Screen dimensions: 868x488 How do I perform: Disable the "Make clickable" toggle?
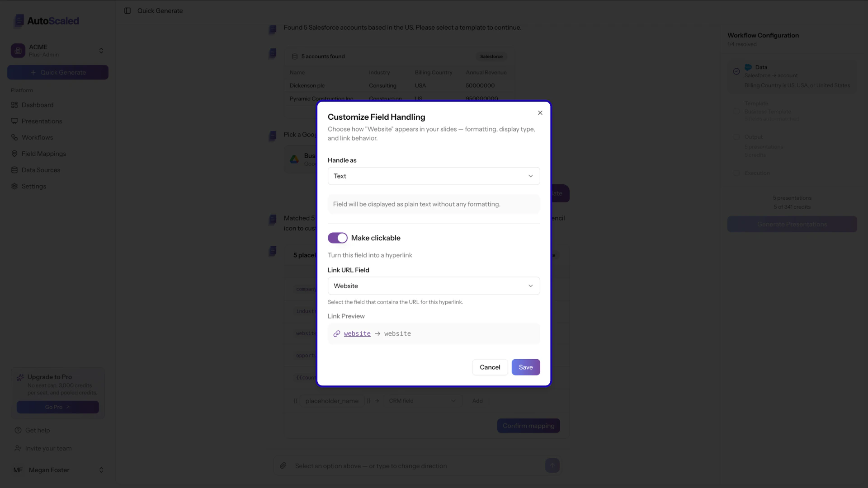coord(338,238)
